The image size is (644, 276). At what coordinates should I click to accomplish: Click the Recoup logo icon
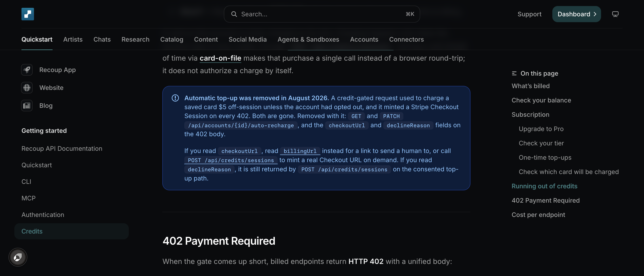click(28, 14)
